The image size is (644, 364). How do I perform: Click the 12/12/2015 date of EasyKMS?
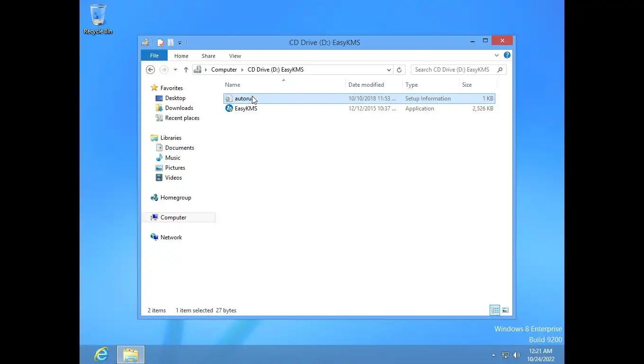372,109
